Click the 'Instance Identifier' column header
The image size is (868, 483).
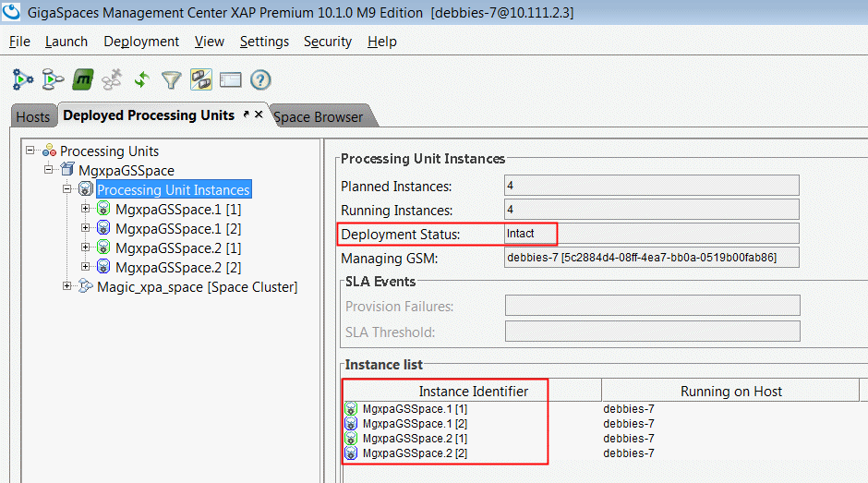(473, 391)
